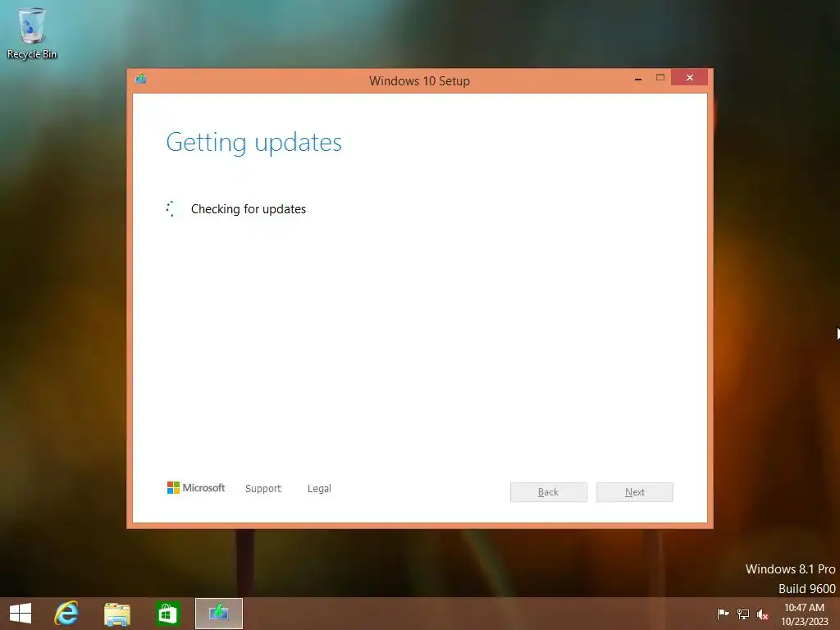Open the Windows Store taskbar icon
The image size is (840, 630).
coord(167,614)
